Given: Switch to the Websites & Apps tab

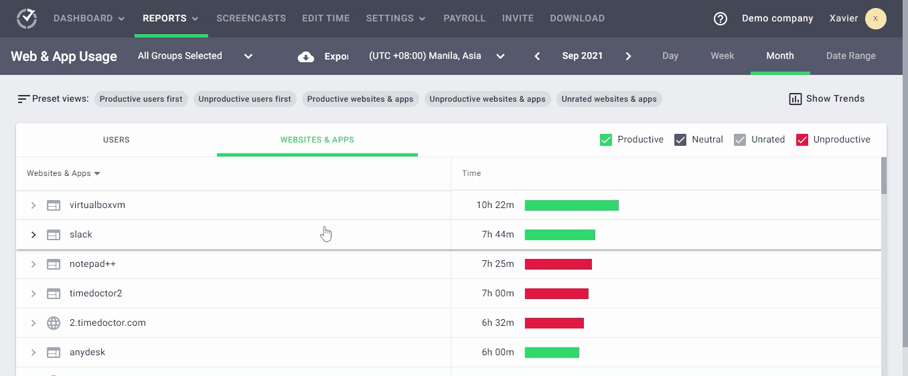Looking at the screenshot, I should pyautogui.click(x=317, y=140).
